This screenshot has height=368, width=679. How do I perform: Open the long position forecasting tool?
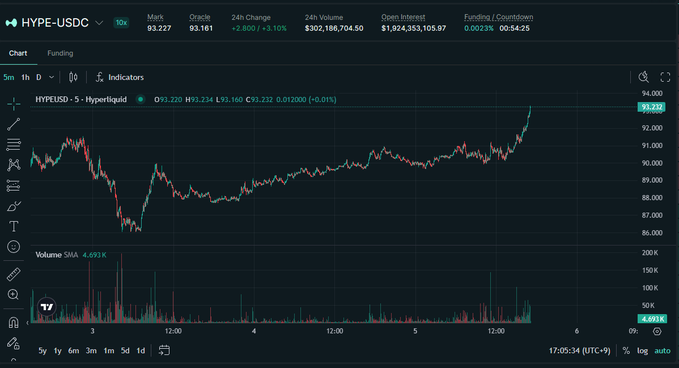coord(13,186)
